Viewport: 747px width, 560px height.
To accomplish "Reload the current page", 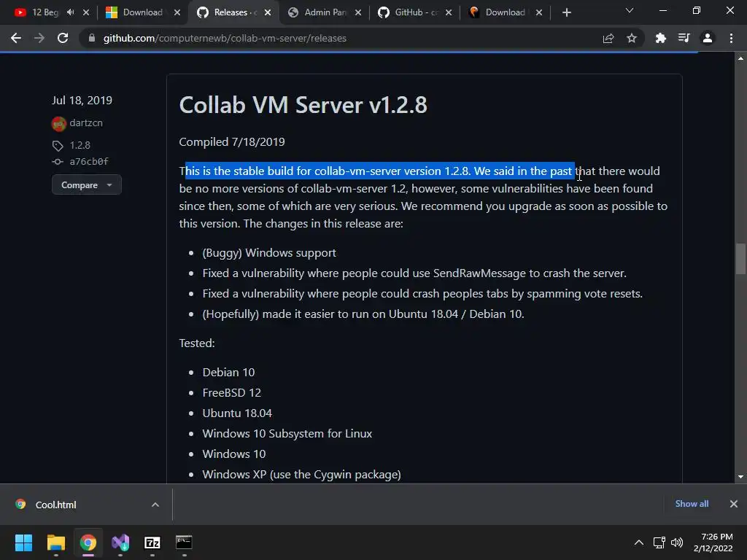I will [x=63, y=38].
